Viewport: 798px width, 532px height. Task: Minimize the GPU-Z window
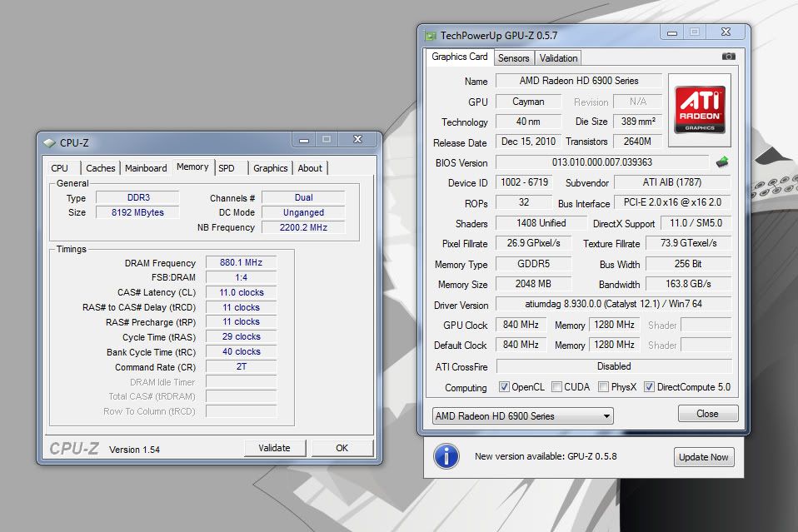pos(671,32)
